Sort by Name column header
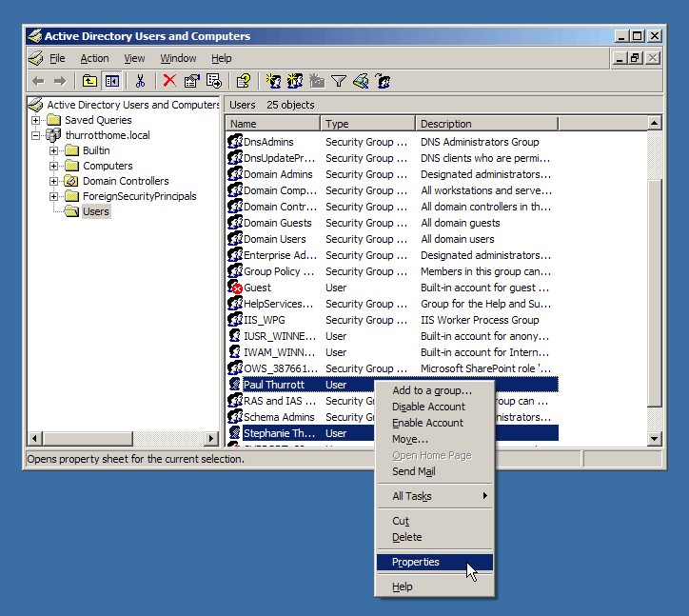The height and width of the screenshot is (616, 689). point(273,124)
